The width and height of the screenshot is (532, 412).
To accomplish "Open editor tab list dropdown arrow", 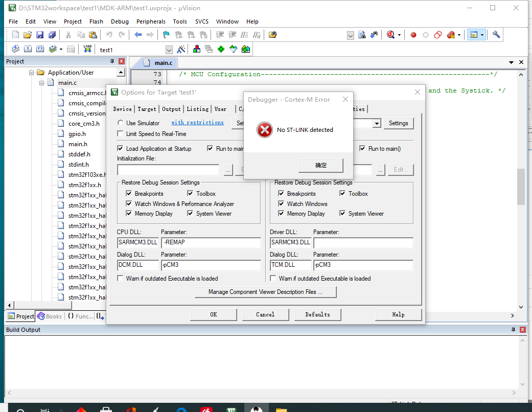I will click(x=512, y=62).
